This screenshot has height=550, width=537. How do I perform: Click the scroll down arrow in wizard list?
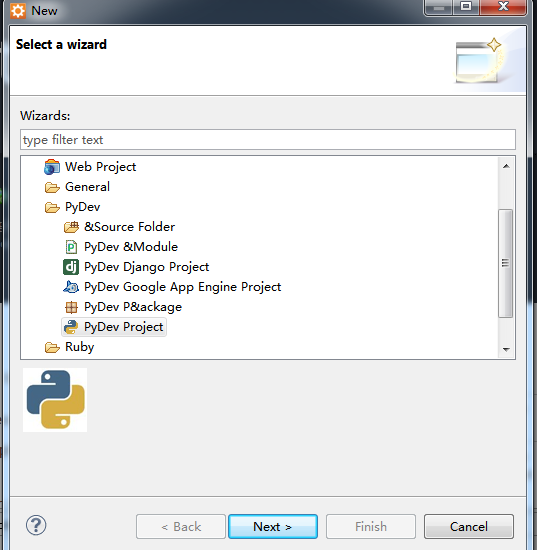(506, 349)
